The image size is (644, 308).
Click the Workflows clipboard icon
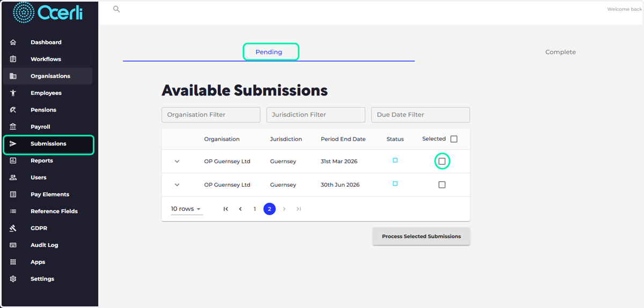click(13, 59)
